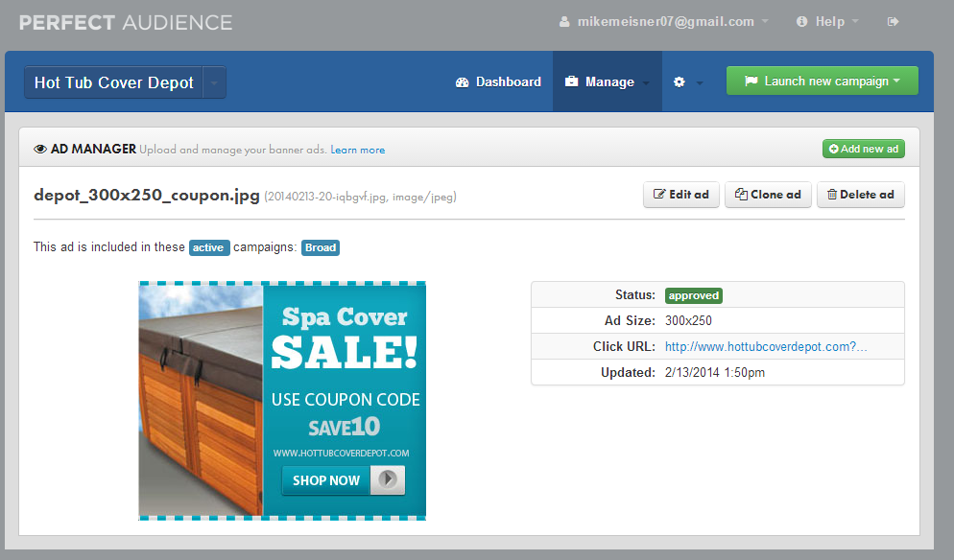This screenshot has width=954, height=560.
Task: Open the Manage menu tab
Action: point(608,82)
